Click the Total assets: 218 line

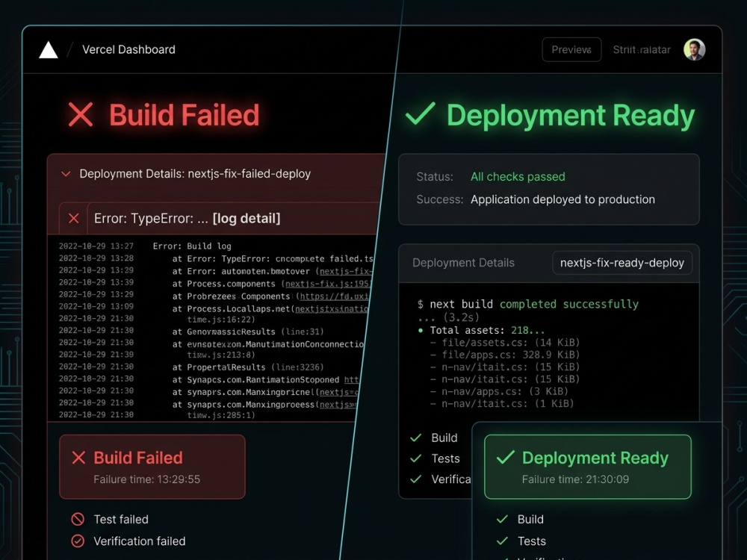tap(481, 331)
